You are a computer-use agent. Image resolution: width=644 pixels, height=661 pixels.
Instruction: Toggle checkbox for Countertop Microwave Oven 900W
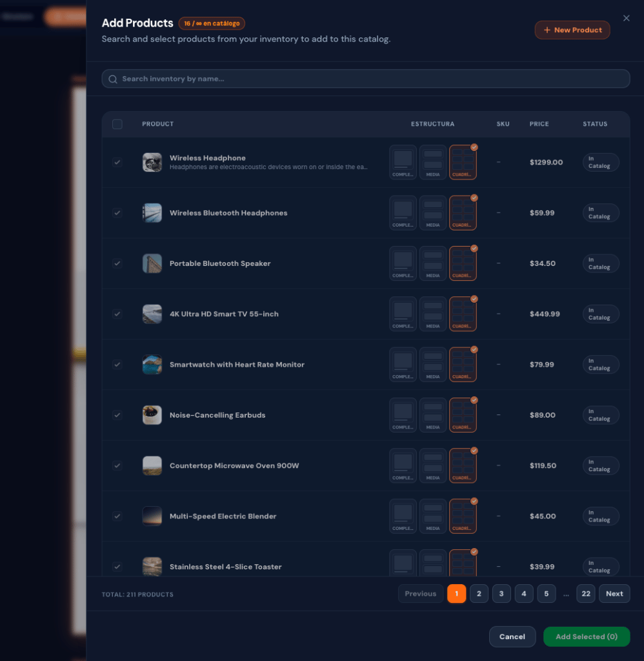point(117,466)
